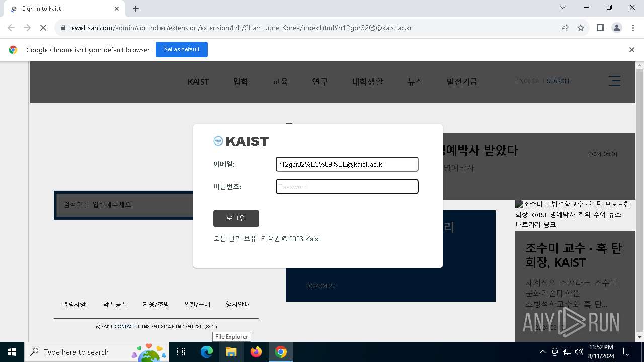Open the 알림사항 link

pos(74,304)
